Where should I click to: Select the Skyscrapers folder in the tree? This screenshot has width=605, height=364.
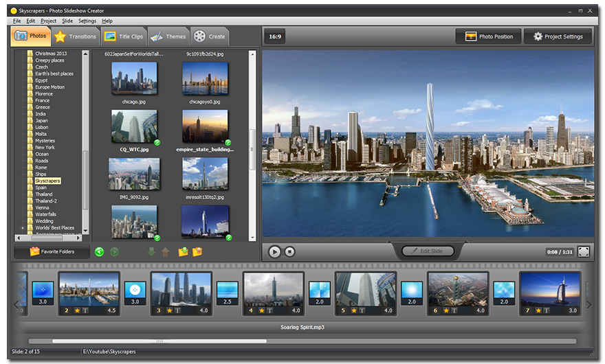click(47, 181)
